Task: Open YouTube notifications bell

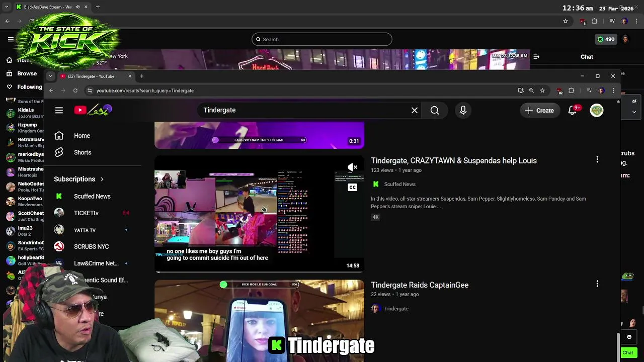Action: [x=573, y=110]
